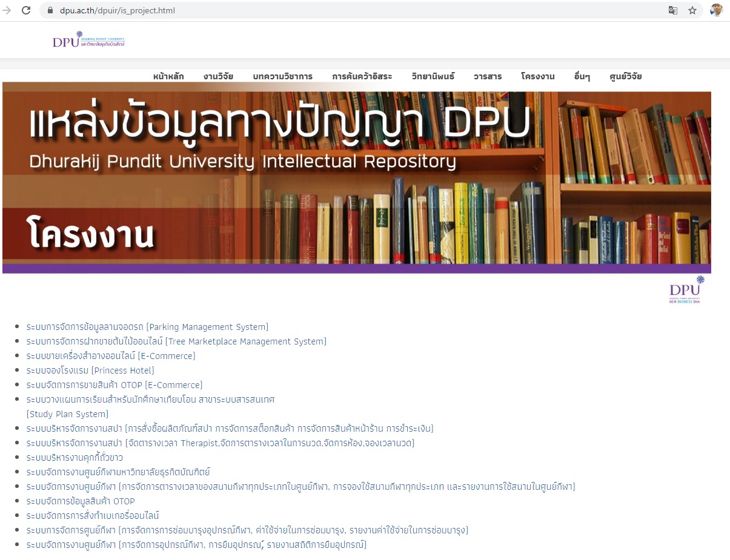The image size is (730, 560).
Task: Click the forward navigation arrow
Action: [x=7, y=10]
